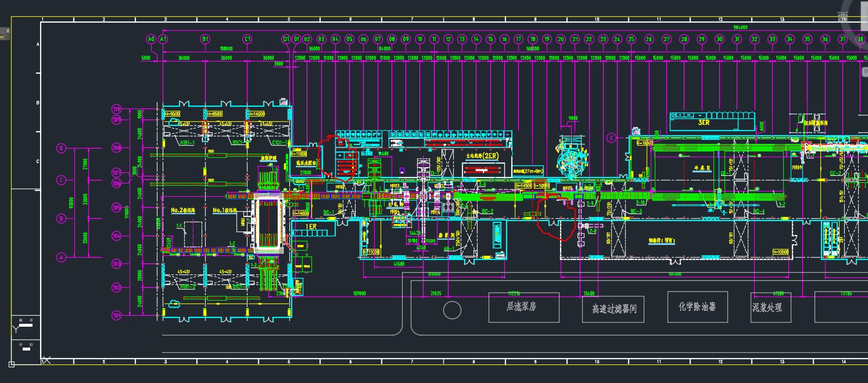The height and width of the screenshot is (383, 868).
Task: Select the 高速过滤器间 label box
Action: pyautogui.click(x=614, y=310)
